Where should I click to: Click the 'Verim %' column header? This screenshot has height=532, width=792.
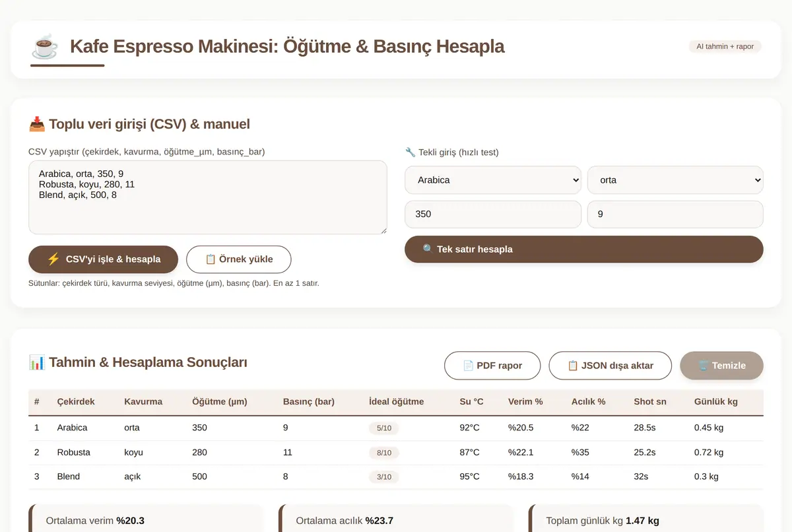point(525,401)
